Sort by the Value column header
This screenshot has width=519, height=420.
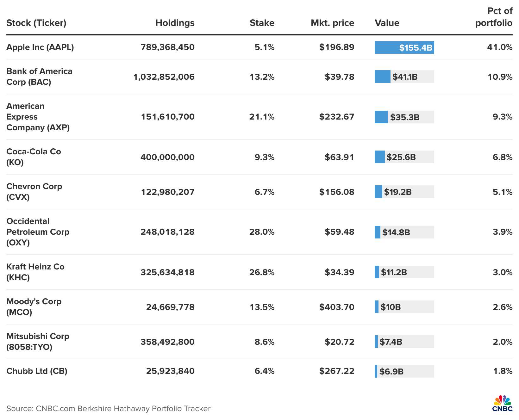(387, 23)
